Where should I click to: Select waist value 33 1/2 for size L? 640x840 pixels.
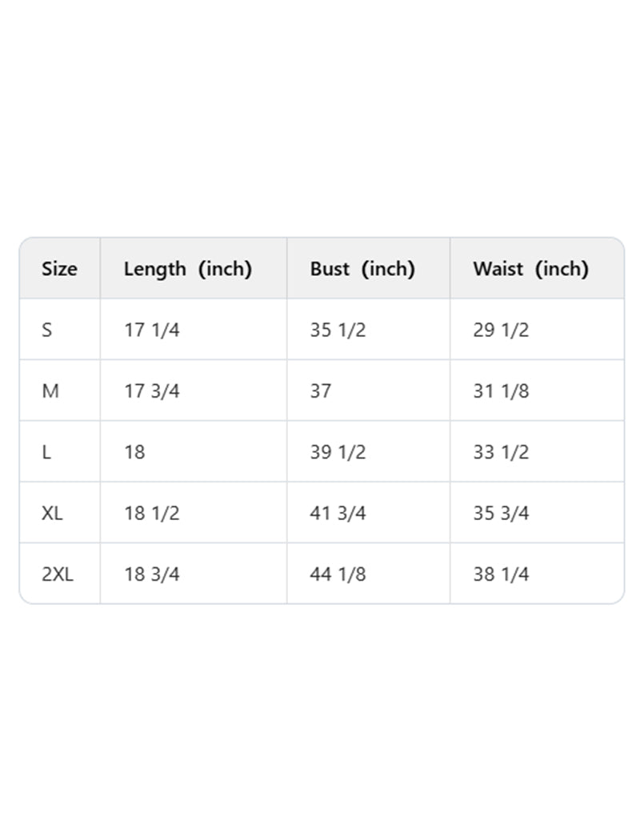tap(501, 452)
